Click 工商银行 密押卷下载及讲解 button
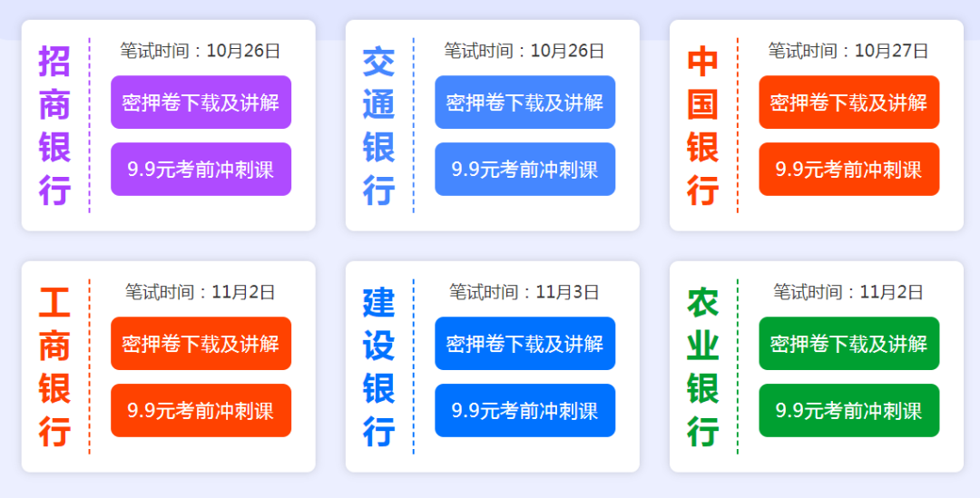 point(201,344)
